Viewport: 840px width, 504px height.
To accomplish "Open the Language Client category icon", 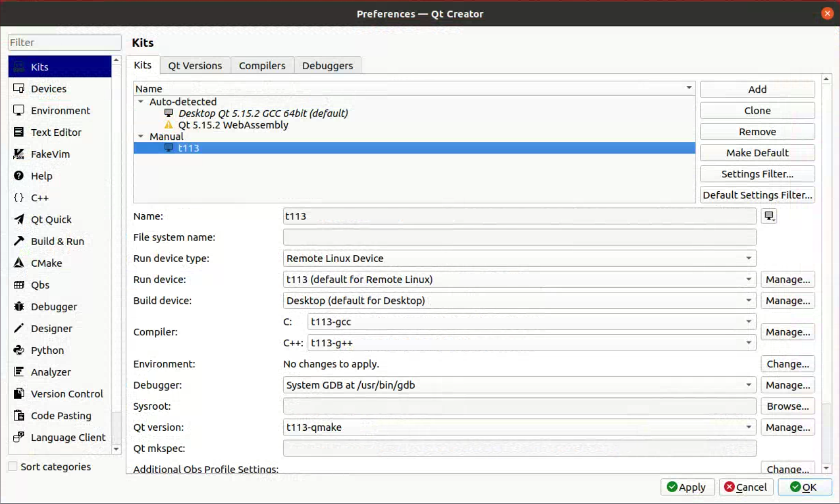I will (x=19, y=437).
